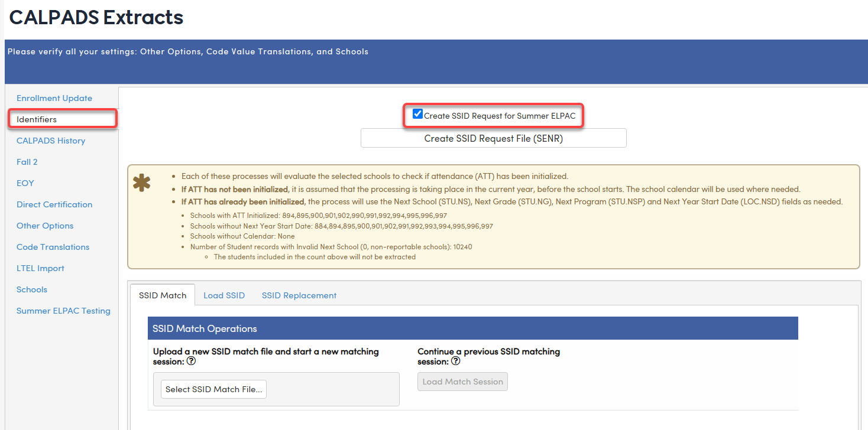
Task: Click the 'If ATT has not been initialized' bullet
Action: tap(491, 189)
